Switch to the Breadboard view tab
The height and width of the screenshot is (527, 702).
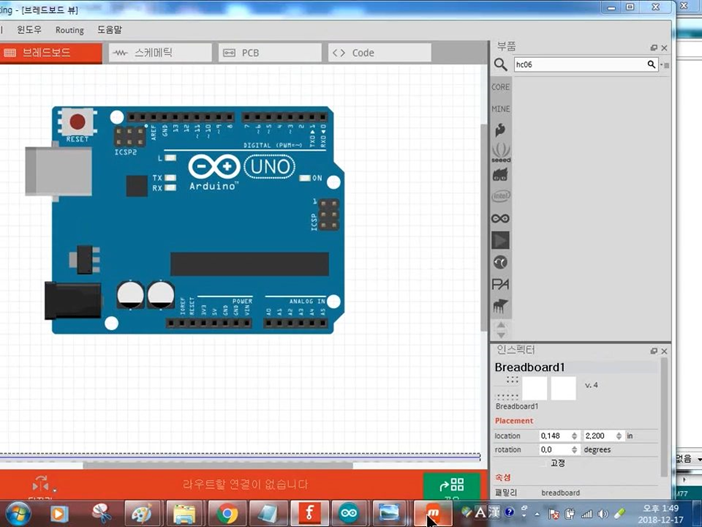pyautogui.click(x=50, y=53)
